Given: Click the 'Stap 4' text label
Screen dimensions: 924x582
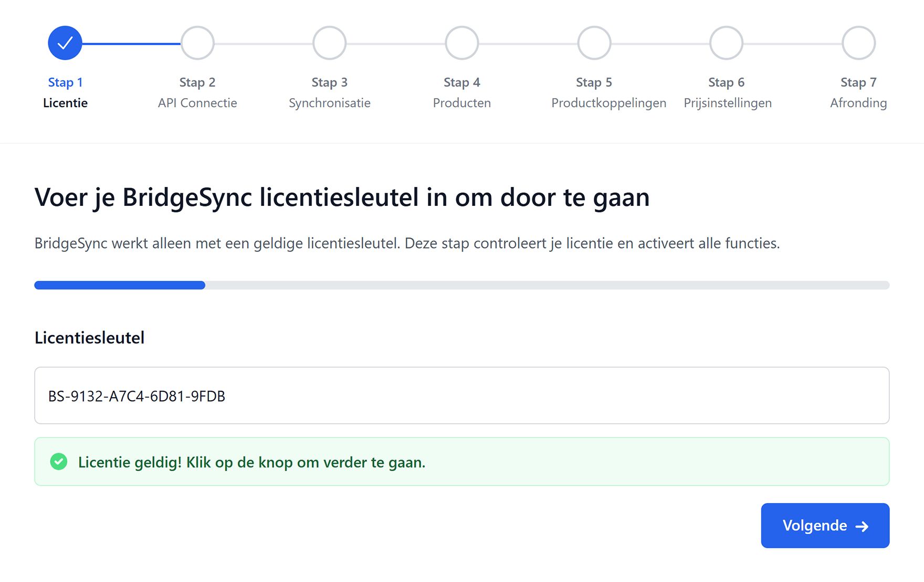Looking at the screenshot, I should (462, 82).
